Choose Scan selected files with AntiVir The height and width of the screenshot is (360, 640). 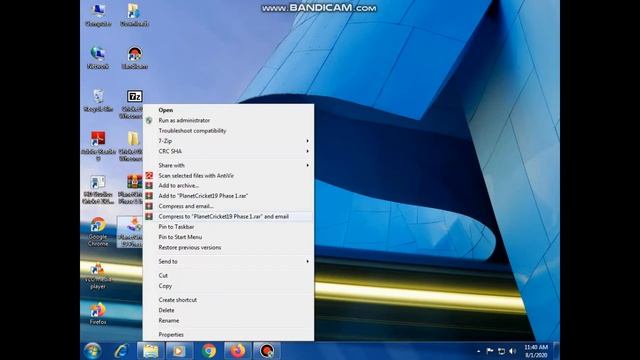point(228,176)
